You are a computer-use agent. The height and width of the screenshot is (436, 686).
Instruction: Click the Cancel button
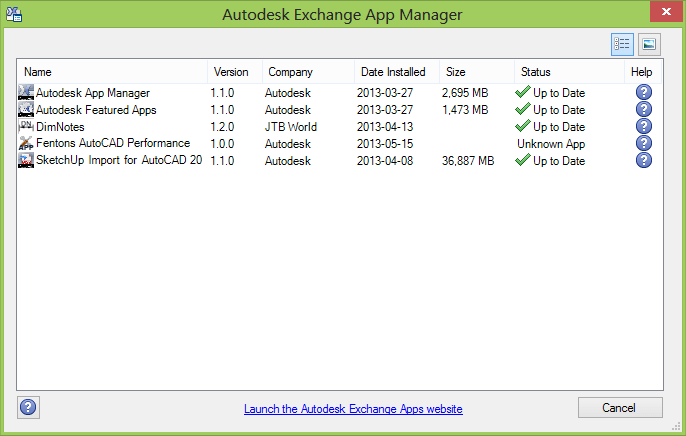(620, 408)
